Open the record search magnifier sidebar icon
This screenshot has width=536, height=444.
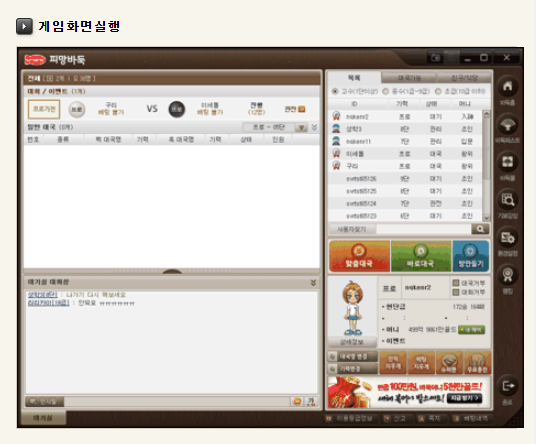tap(508, 200)
